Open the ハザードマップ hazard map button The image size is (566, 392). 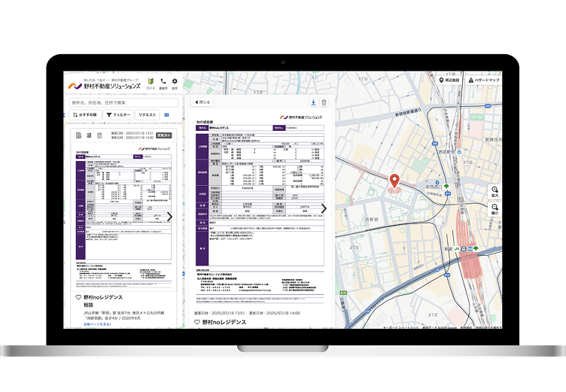(x=484, y=81)
